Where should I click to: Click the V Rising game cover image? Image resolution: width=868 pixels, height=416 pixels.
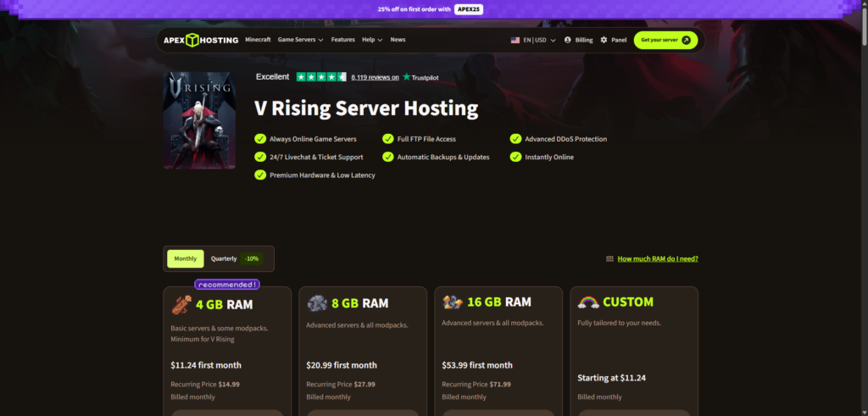click(199, 120)
